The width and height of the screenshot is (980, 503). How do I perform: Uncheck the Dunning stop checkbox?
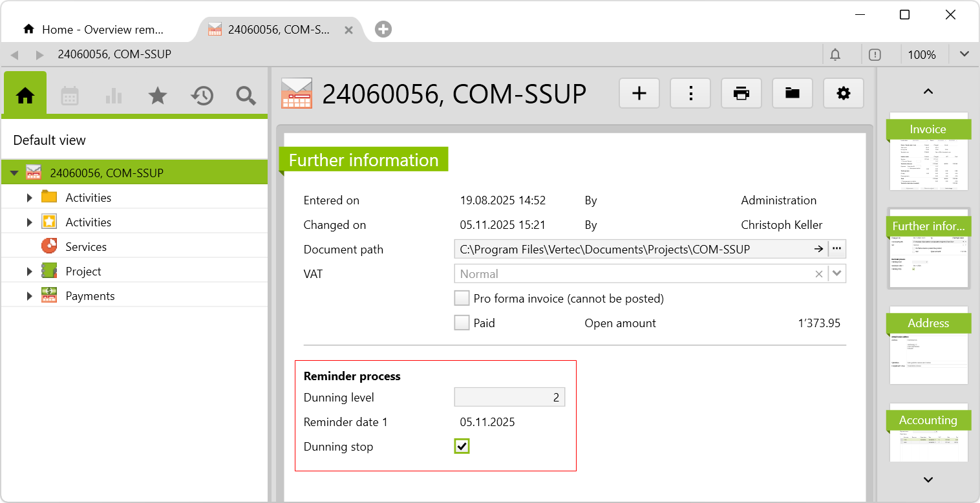pos(462,446)
